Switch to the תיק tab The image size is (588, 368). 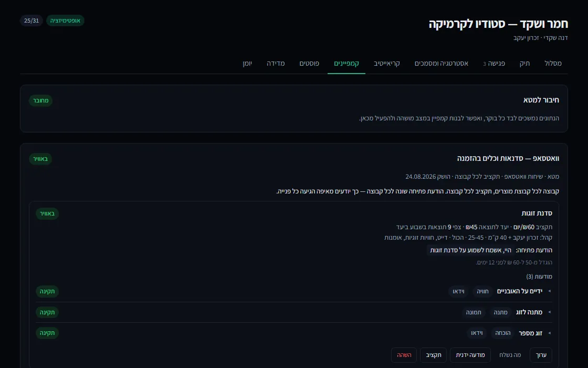click(524, 64)
